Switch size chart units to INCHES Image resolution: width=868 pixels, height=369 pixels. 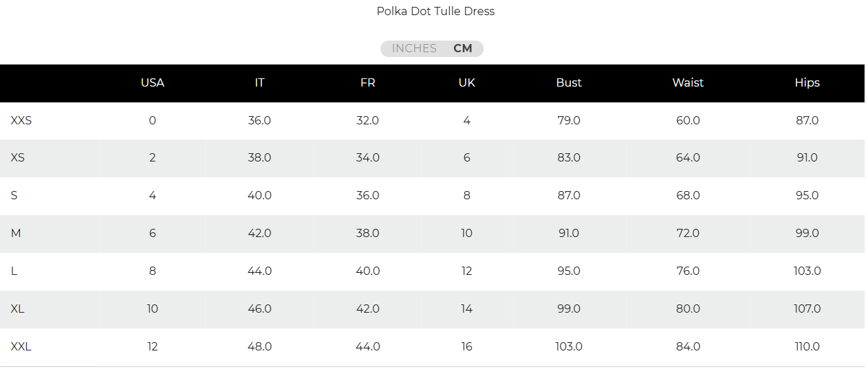tap(414, 49)
